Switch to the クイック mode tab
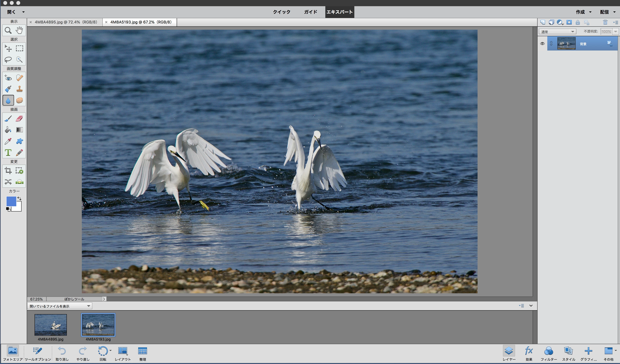620x364 pixels. click(x=281, y=12)
